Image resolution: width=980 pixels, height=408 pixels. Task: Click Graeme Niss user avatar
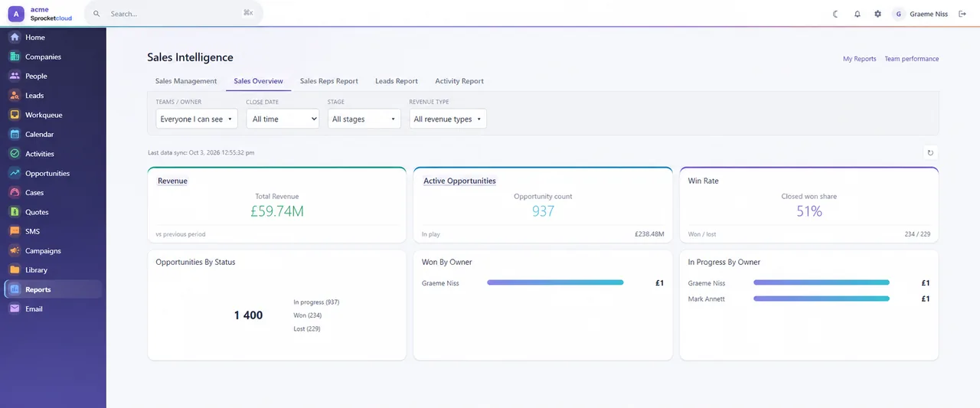[x=898, y=14]
